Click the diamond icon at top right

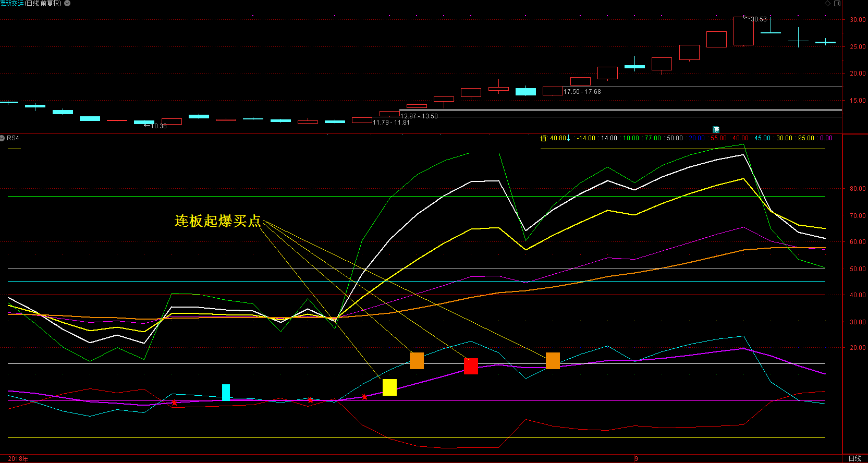827,3
